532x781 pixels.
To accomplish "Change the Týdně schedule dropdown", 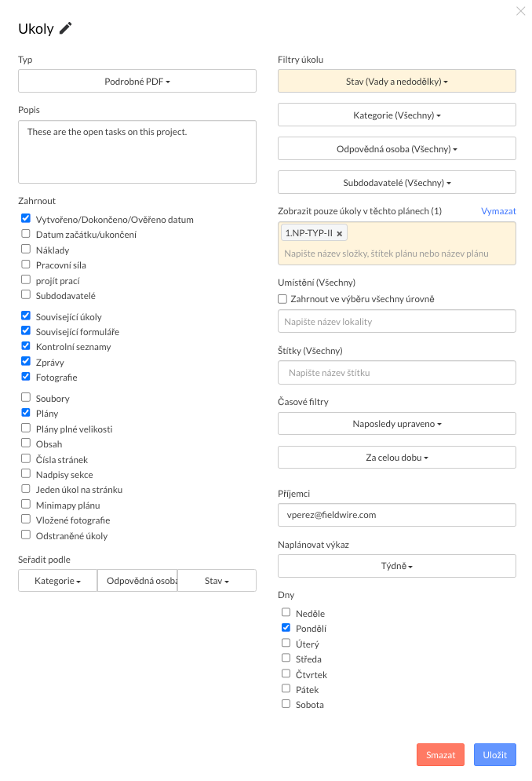I will tap(396, 565).
